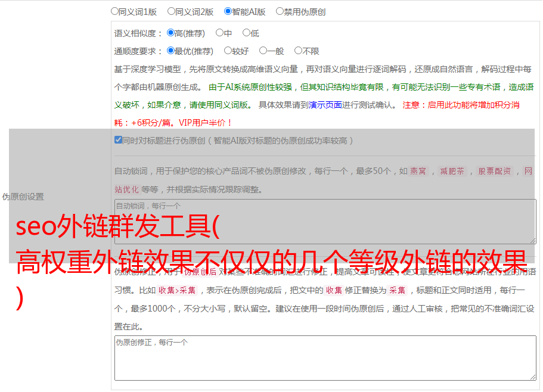Set 通顺度要求 to 不限
Viewport: 543px width, 392px height.
298,51
